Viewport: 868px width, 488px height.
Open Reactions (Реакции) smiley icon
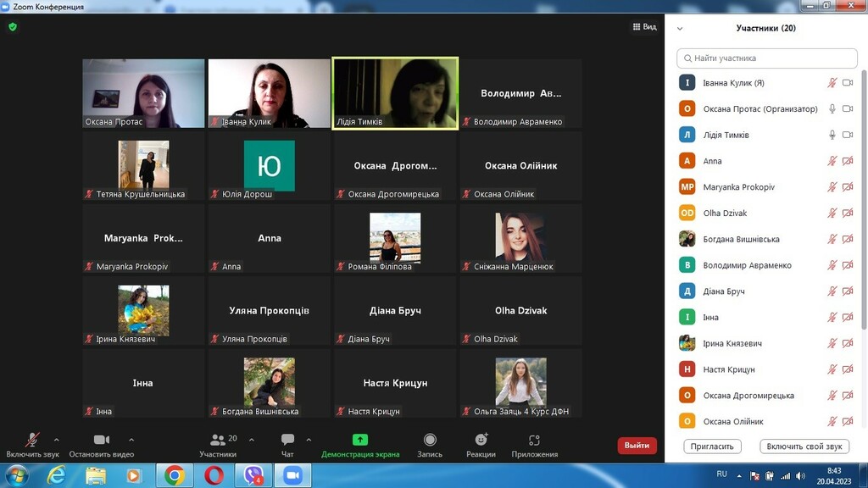tap(481, 440)
